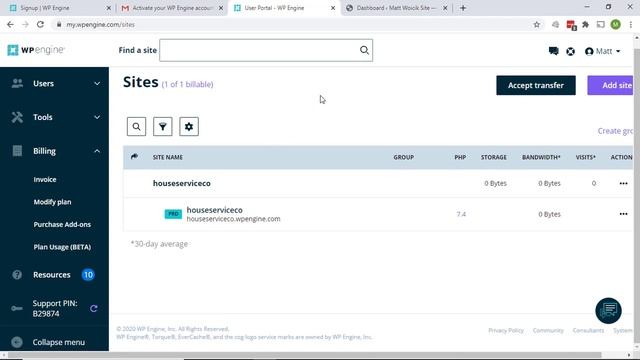This screenshot has width=640, height=360.
Task: Open the Privacy Policy footer link
Action: click(x=506, y=330)
